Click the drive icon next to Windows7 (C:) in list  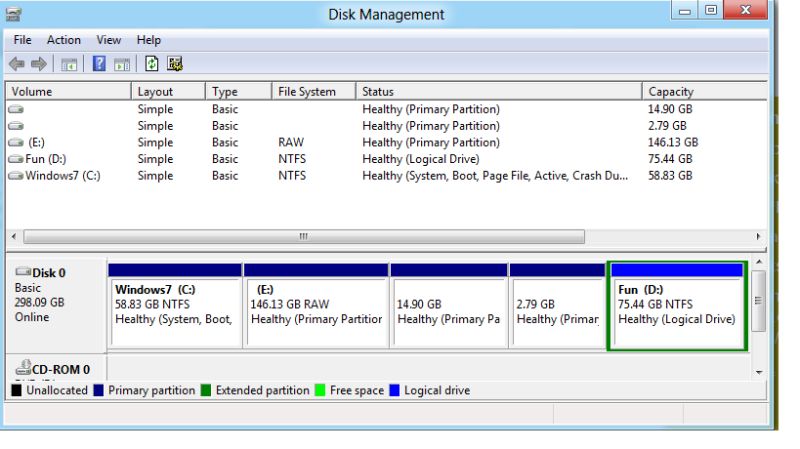click(x=16, y=176)
